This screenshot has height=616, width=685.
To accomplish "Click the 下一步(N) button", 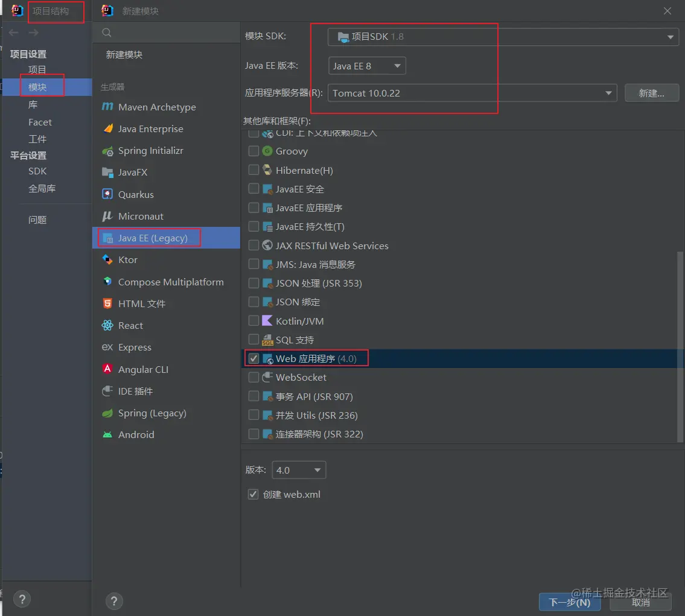I will (x=570, y=603).
